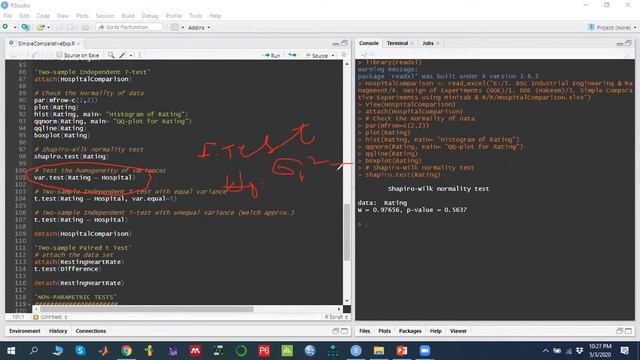Select the Environment tab
The image size is (640, 360).
click(24, 331)
